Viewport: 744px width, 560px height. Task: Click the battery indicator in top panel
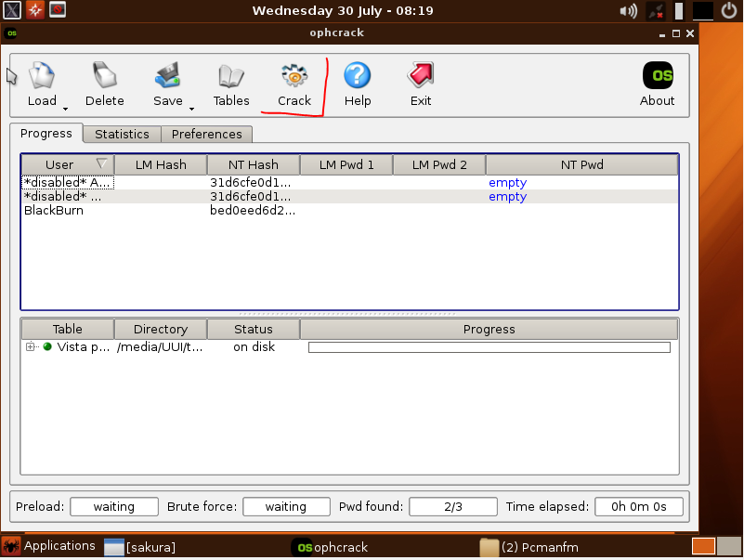pyautogui.click(x=679, y=11)
